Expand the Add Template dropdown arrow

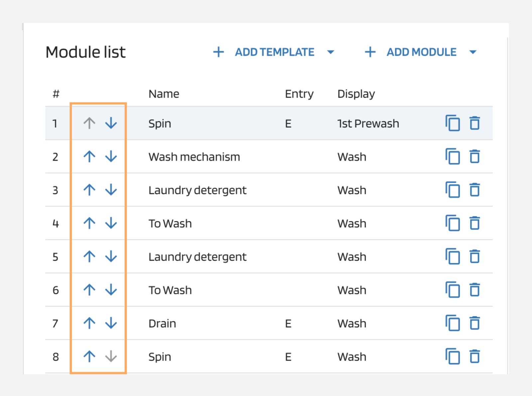(331, 52)
